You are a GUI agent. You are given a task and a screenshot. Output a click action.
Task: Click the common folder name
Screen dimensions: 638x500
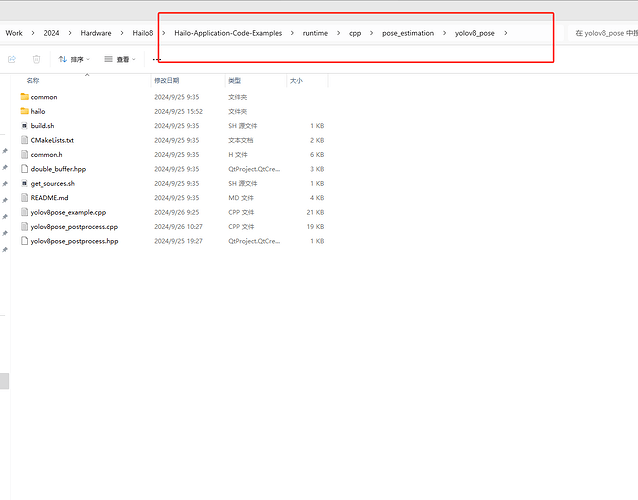pyautogui.click(x=44, y=97)
